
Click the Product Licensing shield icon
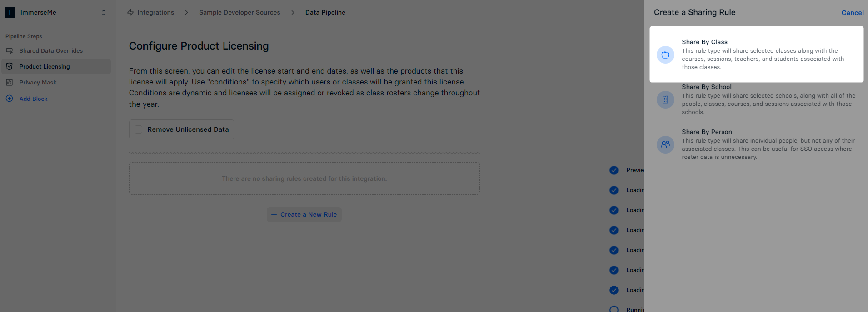(10, 66)
